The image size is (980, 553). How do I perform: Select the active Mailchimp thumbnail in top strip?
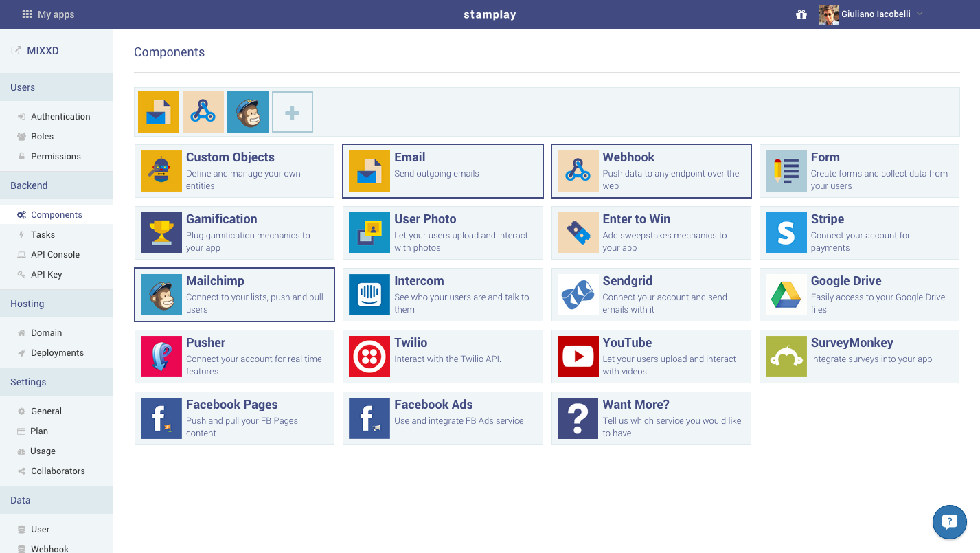(248, 112)
